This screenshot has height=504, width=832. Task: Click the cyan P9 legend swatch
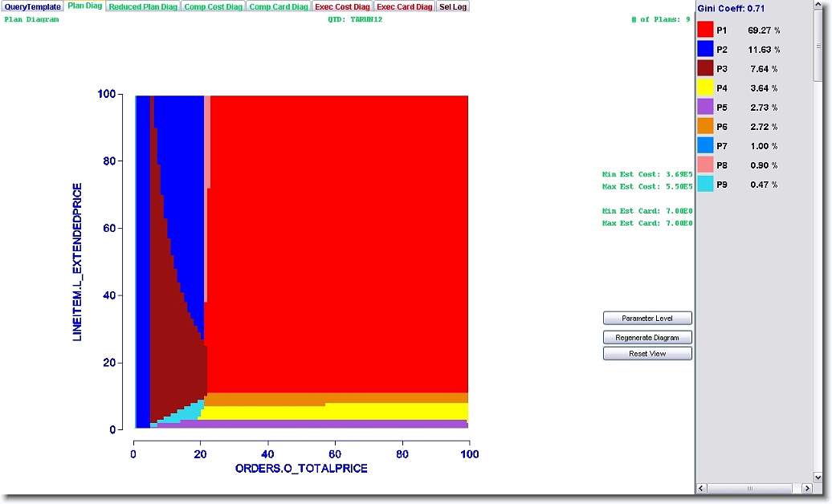click(705, 184)
